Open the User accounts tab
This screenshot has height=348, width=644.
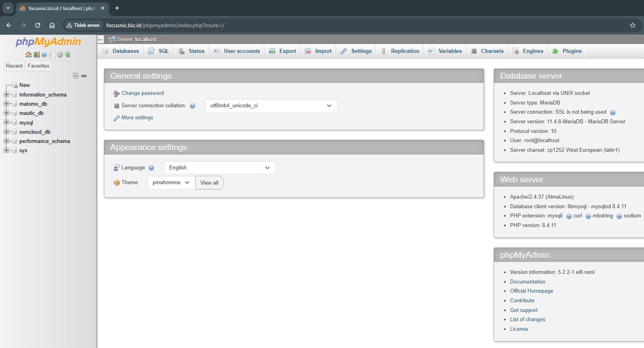coord(237,51)
